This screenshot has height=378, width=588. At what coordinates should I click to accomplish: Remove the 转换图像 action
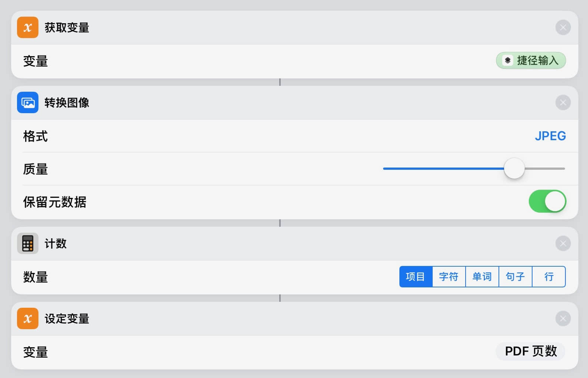click(x=563, y=102)
